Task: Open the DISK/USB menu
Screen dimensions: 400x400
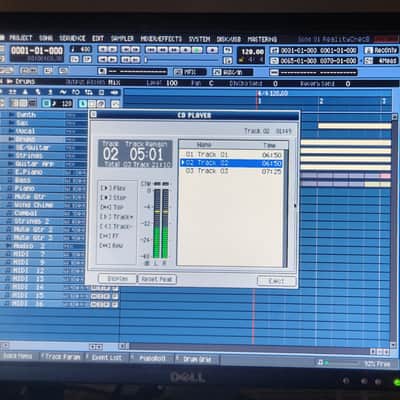Action: (229, 39)
